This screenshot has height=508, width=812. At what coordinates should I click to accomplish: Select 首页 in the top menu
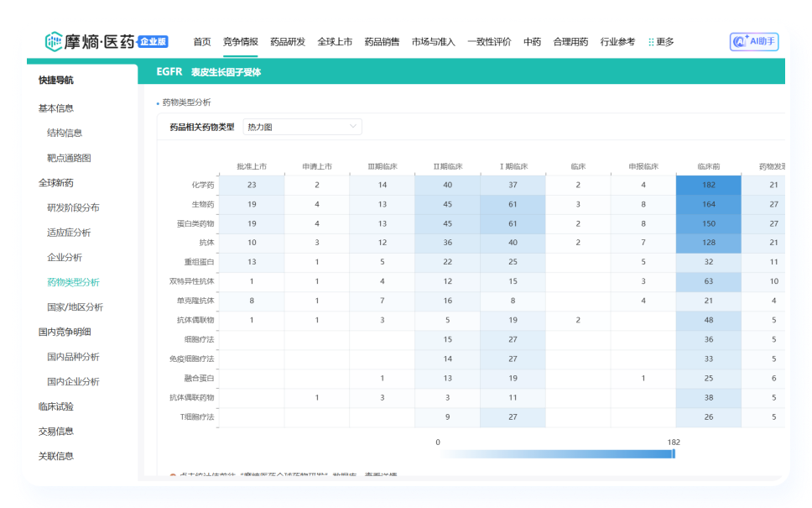[x=202, y=42]
